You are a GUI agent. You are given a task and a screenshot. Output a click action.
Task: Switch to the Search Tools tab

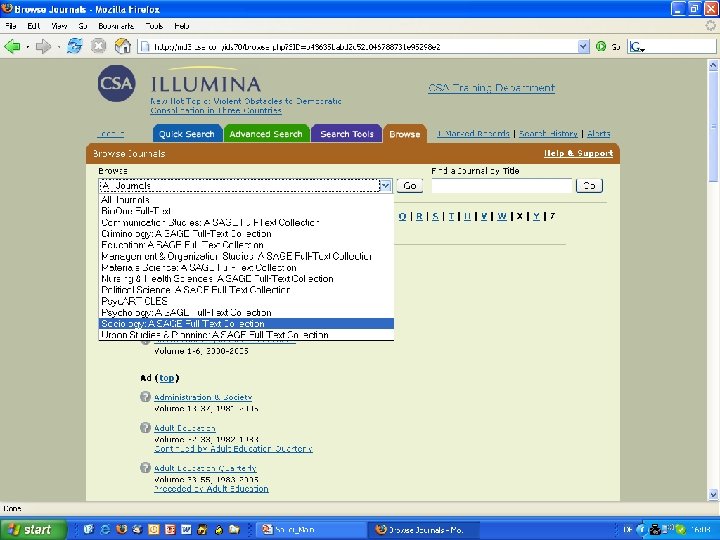point(347,134)
